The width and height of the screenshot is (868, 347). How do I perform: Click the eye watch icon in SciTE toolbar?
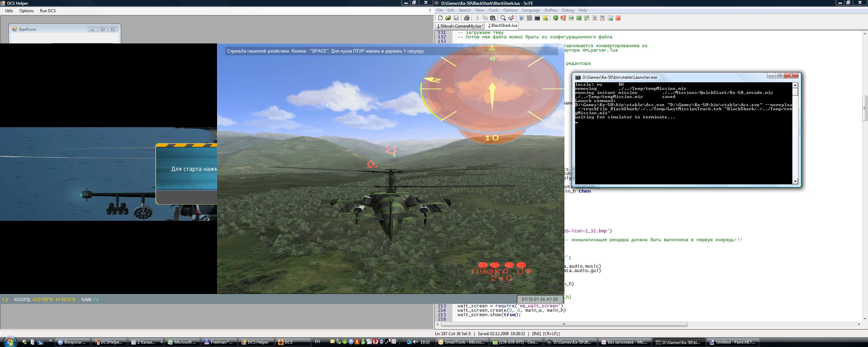click(x=595, y=18)
